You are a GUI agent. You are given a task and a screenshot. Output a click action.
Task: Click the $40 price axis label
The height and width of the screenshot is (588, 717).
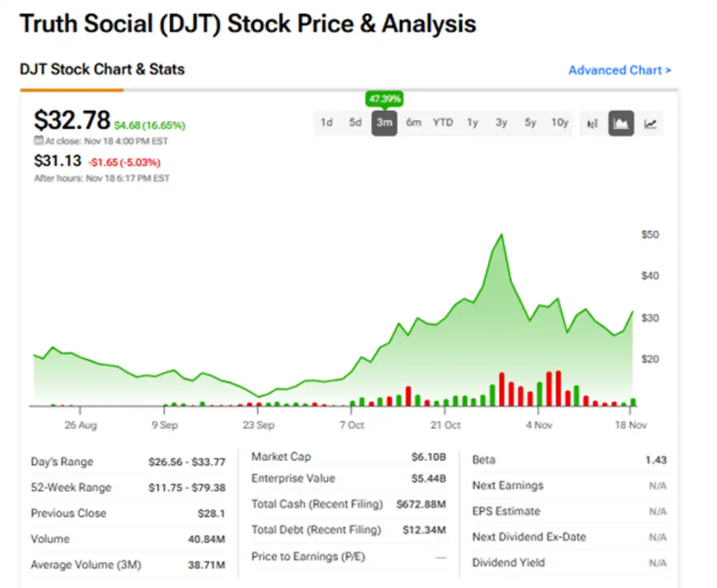point(650,276)
